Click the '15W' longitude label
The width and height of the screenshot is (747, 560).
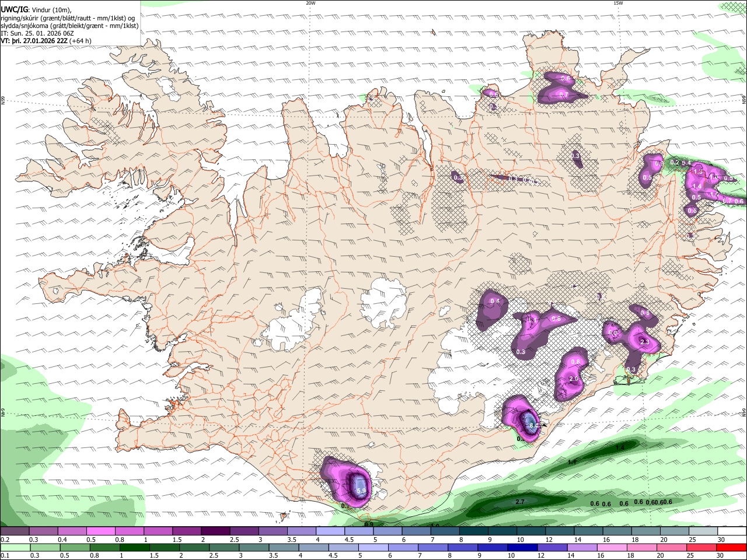pos(618,3)
